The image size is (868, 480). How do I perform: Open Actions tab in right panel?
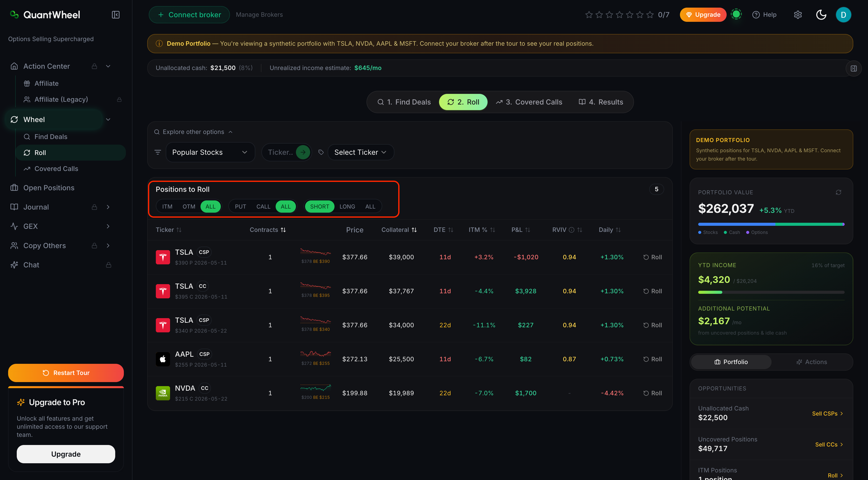coord(811,362)
